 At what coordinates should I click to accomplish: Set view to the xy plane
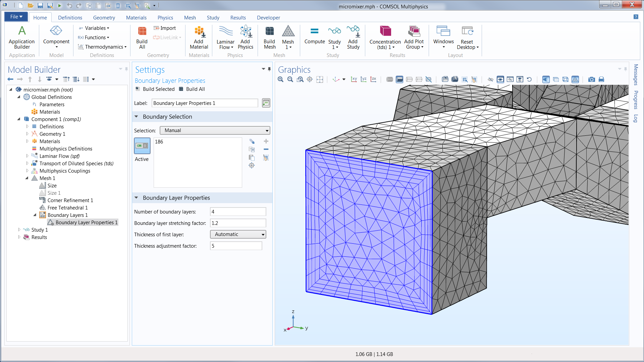[354, 79]
